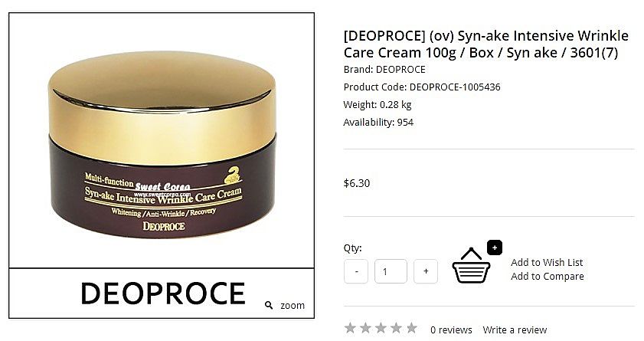
Task: Open the 0 reviews link
Action: tap(451, 330)
